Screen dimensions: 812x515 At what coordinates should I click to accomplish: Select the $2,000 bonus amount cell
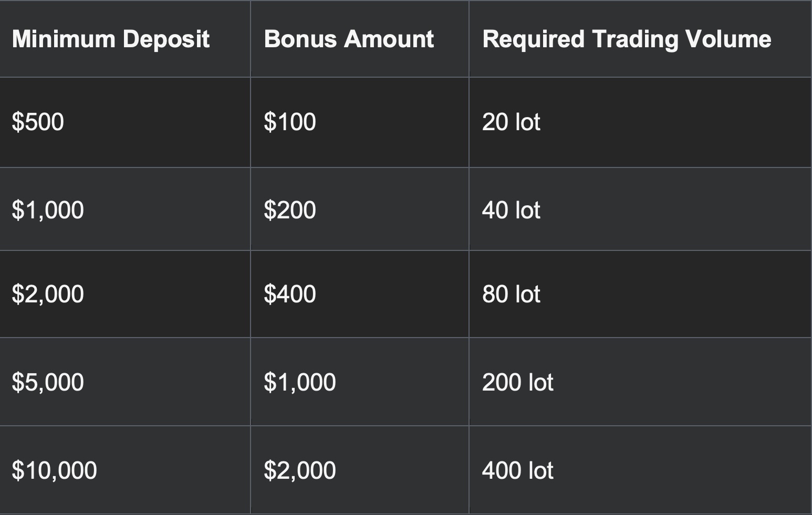[x=300, y=470]
